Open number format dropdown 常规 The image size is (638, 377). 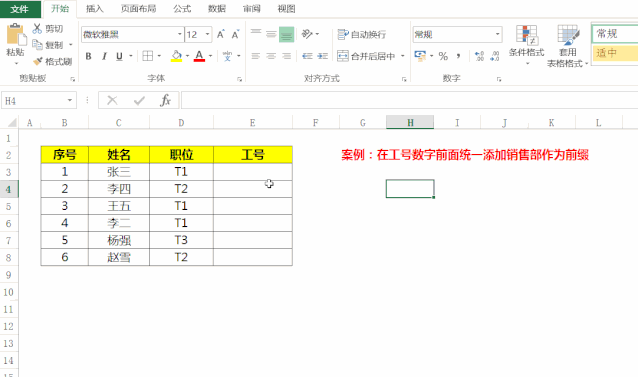[498, 35]
